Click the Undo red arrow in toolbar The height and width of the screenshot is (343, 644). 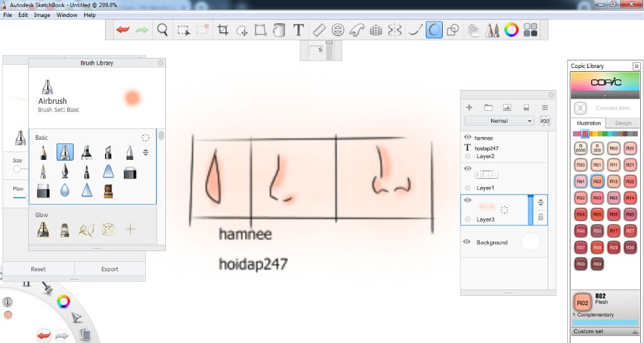pyautogui.click(x=123, y=30)
